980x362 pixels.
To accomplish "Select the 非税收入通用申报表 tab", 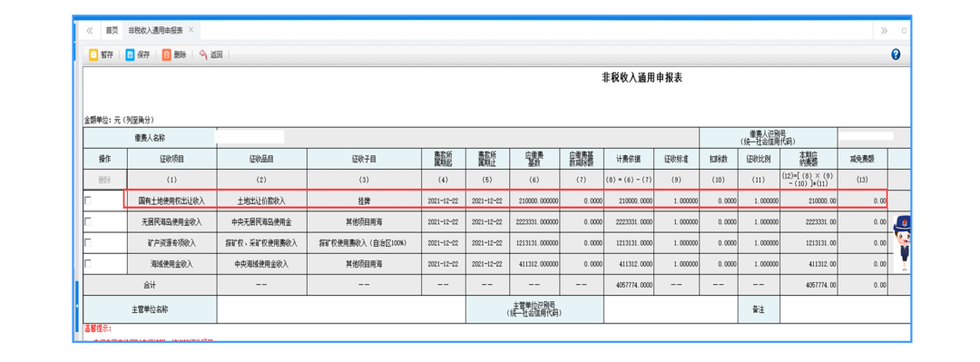I will (156, 31).
